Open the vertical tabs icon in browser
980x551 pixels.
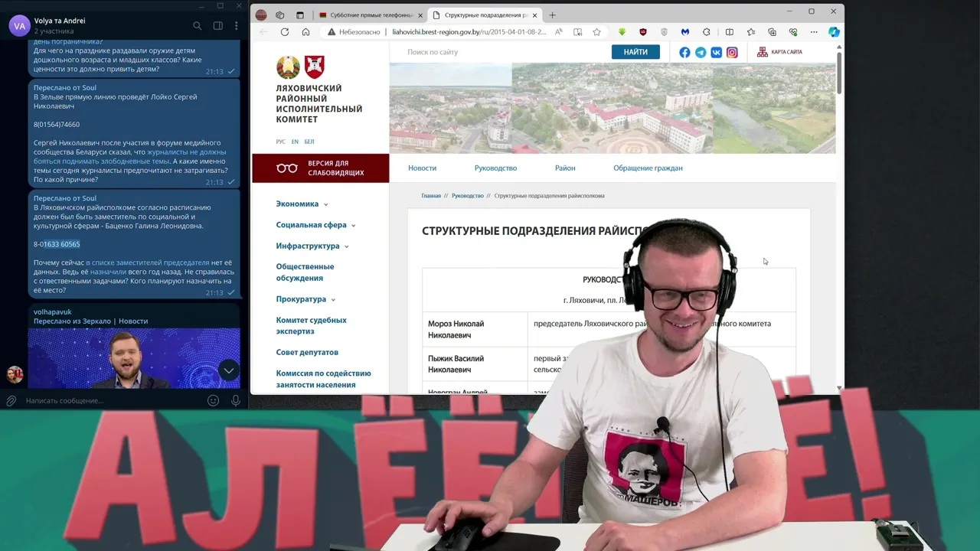300,15
